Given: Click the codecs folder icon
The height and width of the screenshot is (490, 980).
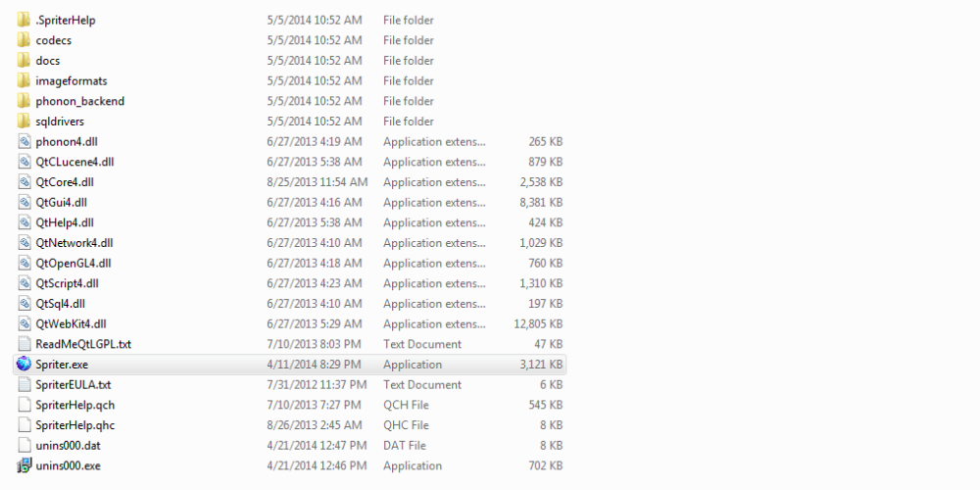Looking at the screenshot, I should click(x=24, y=40).
